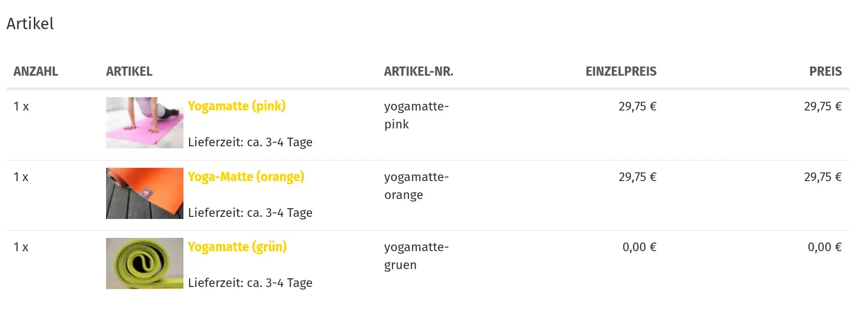868x309 pixels.
Task: Click the EINZELPREIS column header
Action: click(621, 72)
